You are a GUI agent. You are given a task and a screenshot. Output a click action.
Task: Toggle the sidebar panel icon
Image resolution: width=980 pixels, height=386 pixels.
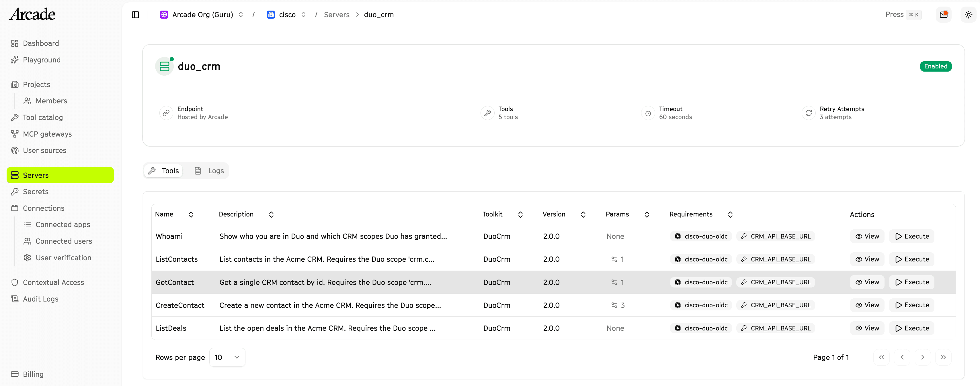pos(135,14)
